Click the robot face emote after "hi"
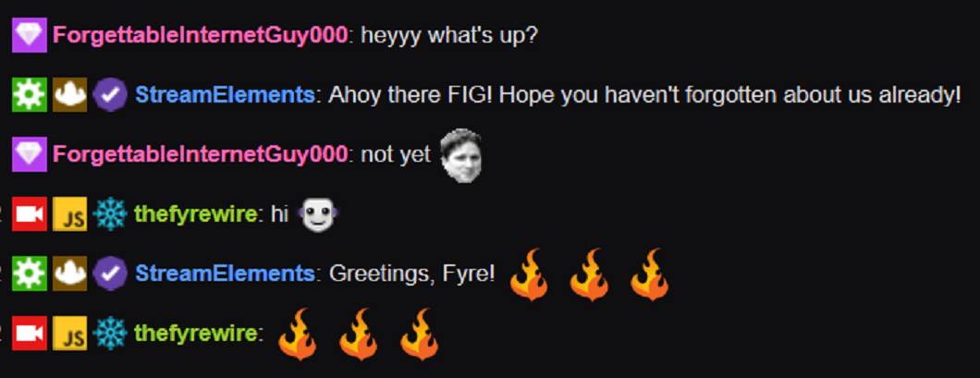Image resolution: width=980 pixels, height=378 pixels. click(319, 215)
